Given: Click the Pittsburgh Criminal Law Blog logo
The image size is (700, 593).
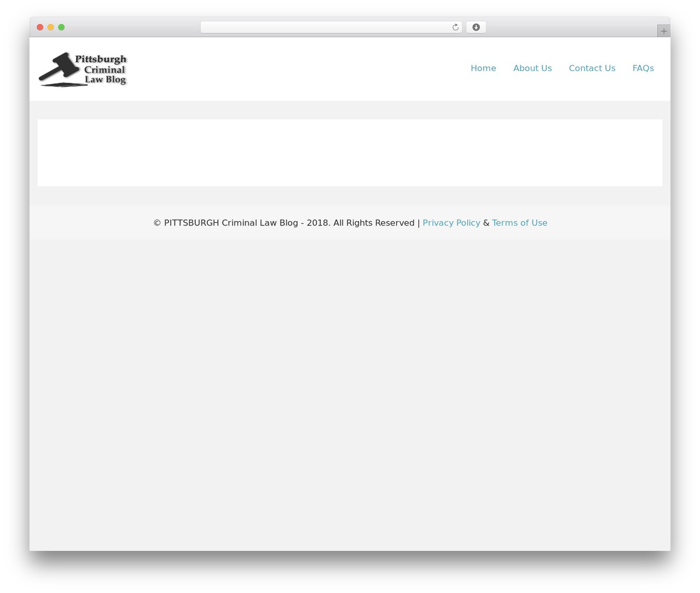Looking at the screenshot, I should coord(83,69).
